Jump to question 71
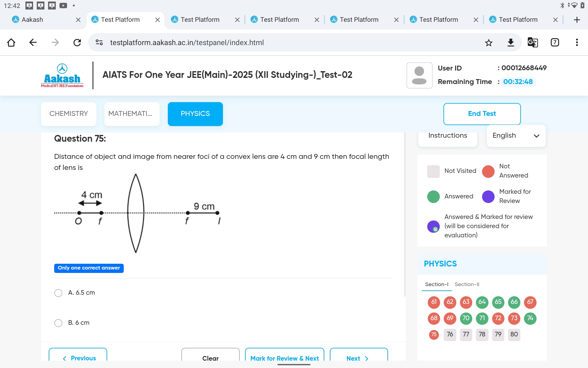 482,318
